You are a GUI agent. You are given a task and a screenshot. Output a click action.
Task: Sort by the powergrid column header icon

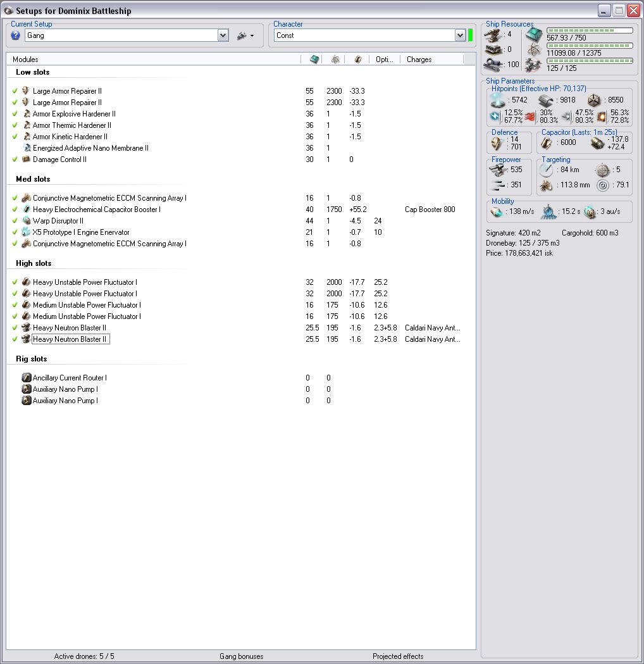(335, 60)
